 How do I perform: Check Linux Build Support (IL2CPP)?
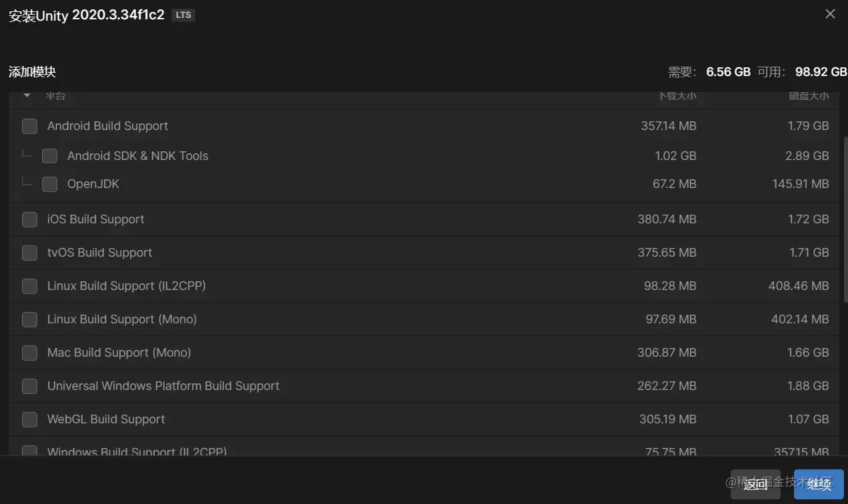point(29,286)
